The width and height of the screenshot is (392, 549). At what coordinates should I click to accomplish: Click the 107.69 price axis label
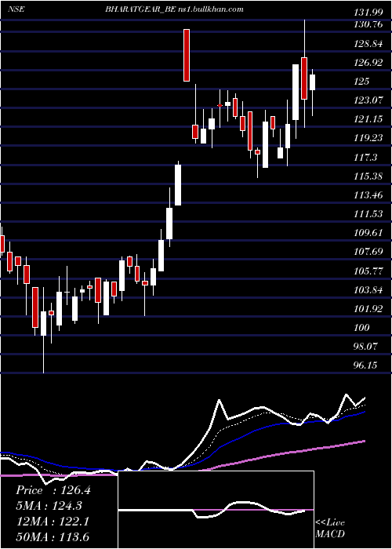(367, 253)
